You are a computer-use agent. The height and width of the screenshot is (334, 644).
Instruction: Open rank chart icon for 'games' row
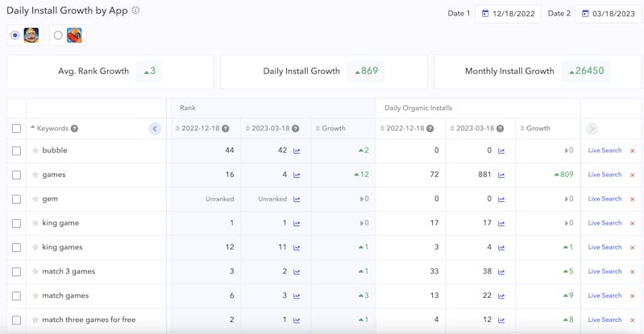click(297, 175)
